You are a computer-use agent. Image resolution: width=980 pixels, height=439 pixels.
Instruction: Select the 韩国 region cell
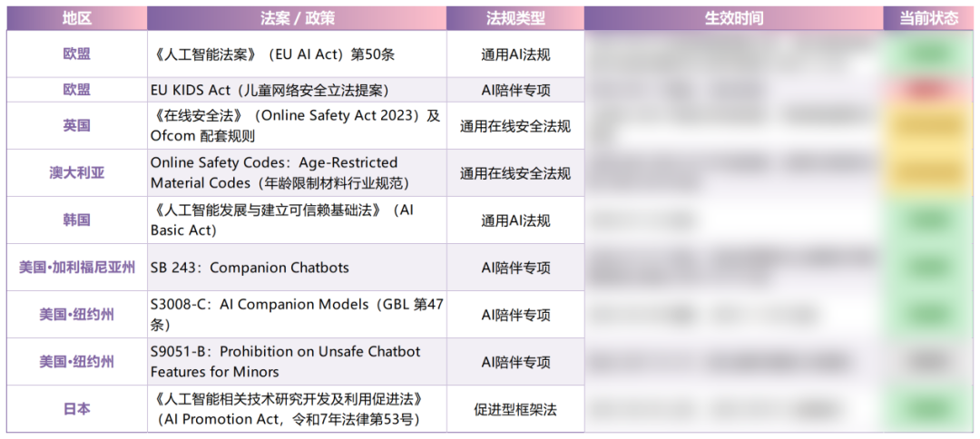77,220
